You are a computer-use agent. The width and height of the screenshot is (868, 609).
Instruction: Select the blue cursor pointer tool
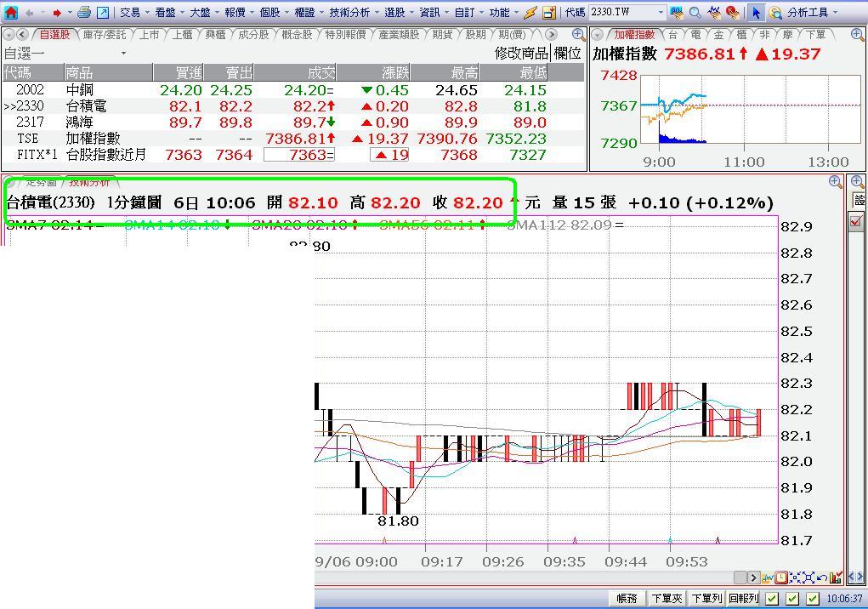[x=756, y=12]
